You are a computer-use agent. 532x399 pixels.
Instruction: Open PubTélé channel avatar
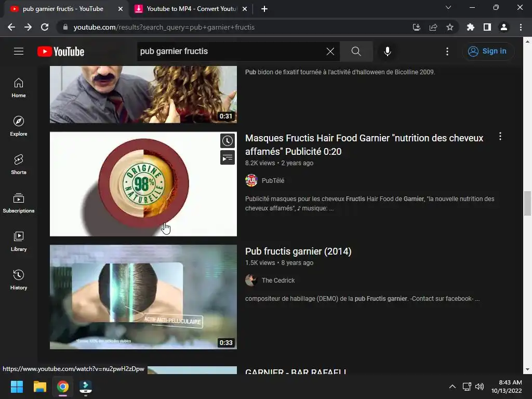251,180
